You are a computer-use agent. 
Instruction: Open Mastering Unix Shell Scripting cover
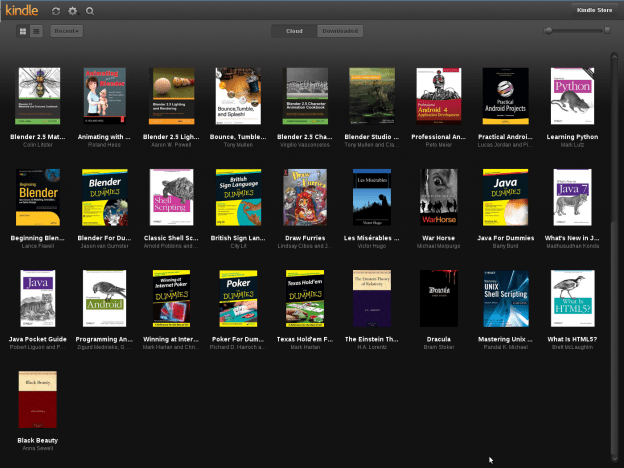pos(506,298)
